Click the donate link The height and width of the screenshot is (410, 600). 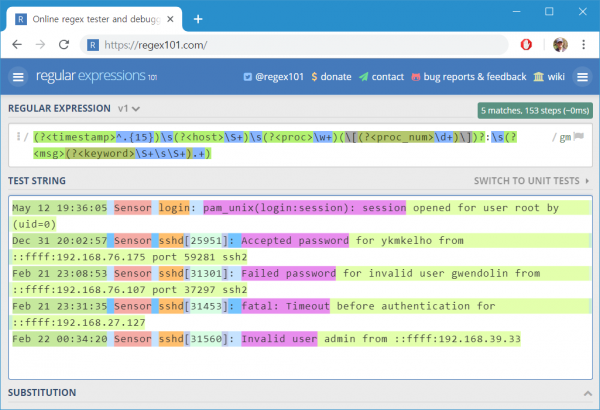pos(331,77)
